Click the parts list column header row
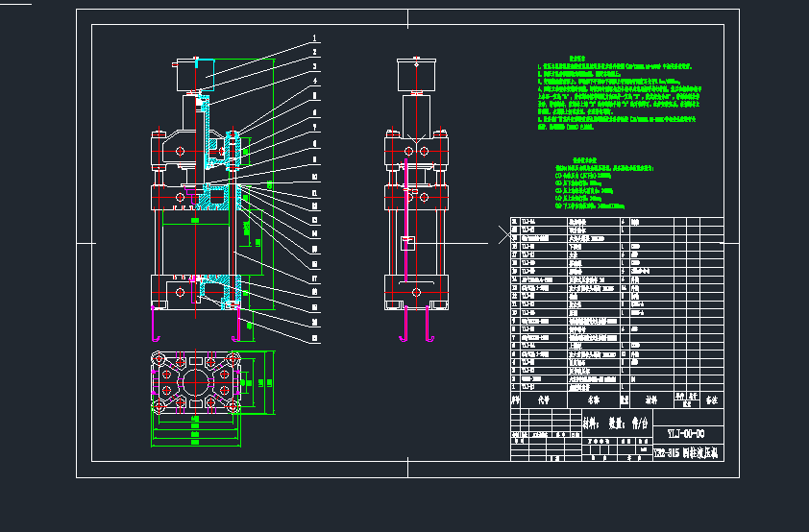 click(616, 400)
